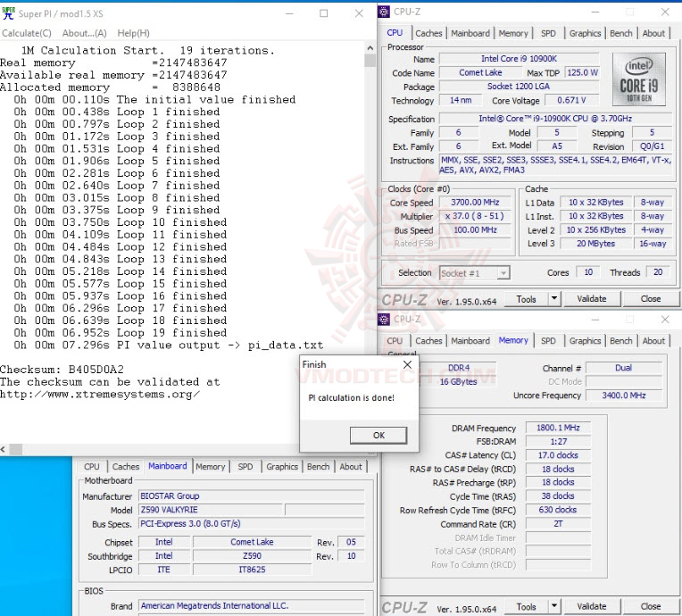Minimize the Super PI window
The width and height of the screenshot is (682, 616).
(290, 13)
